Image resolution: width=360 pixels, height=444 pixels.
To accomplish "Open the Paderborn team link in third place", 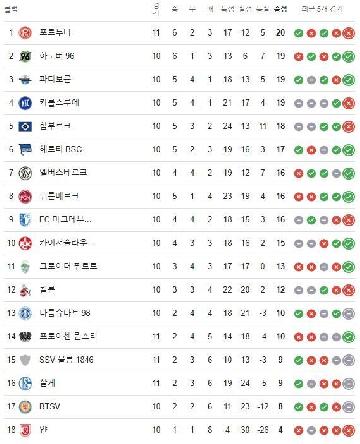I will coord(55,79).
